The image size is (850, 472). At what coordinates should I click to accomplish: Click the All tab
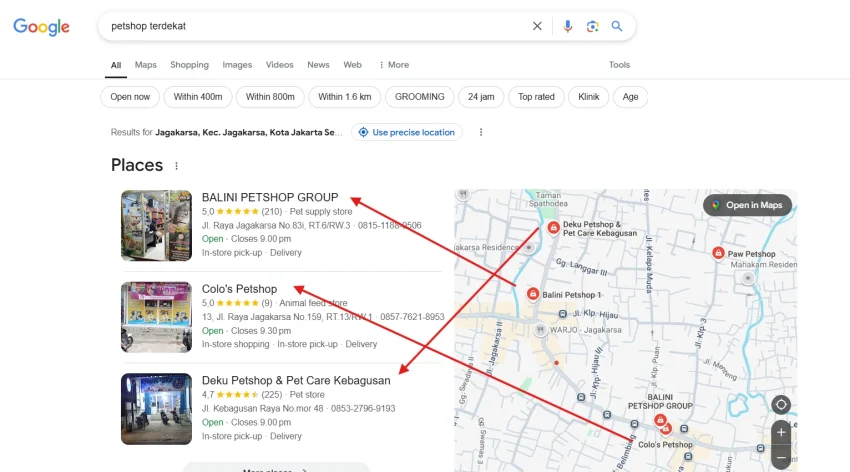click(116, 65)
